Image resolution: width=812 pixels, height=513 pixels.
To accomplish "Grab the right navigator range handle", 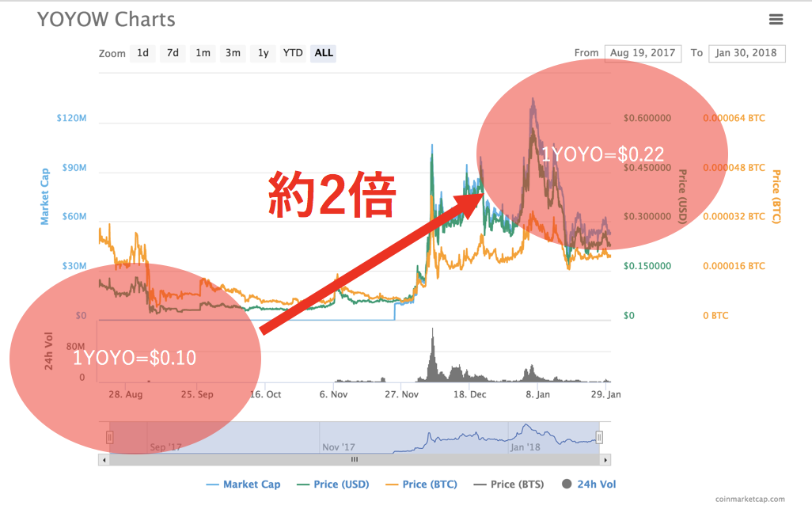I will 599,438.
